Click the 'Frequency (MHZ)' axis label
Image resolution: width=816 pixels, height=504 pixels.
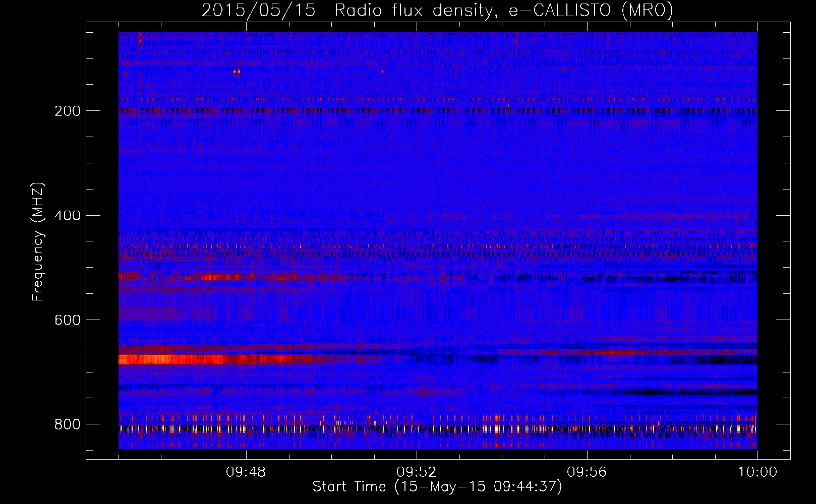point(38,242)
